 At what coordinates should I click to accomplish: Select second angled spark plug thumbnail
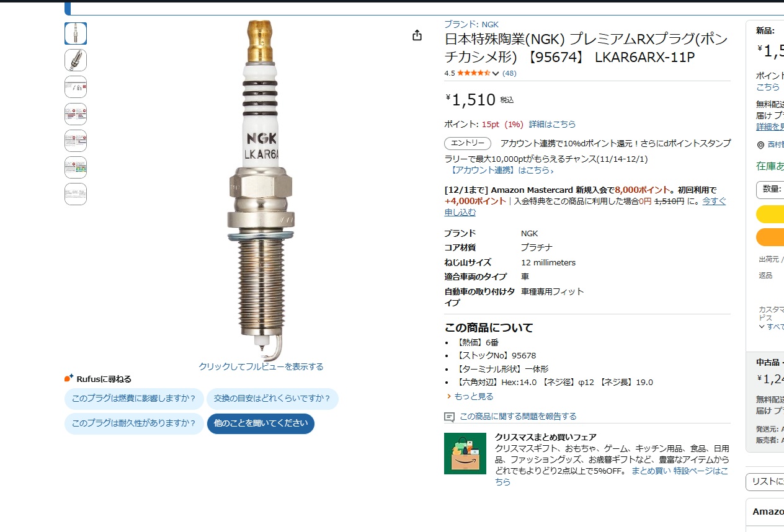(x=76, y=60)
